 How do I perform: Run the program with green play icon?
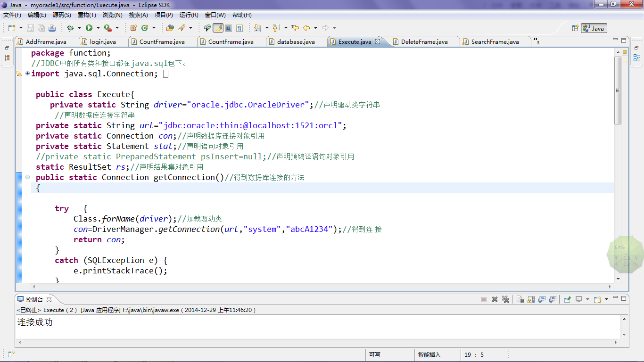(x=89, y=28)
